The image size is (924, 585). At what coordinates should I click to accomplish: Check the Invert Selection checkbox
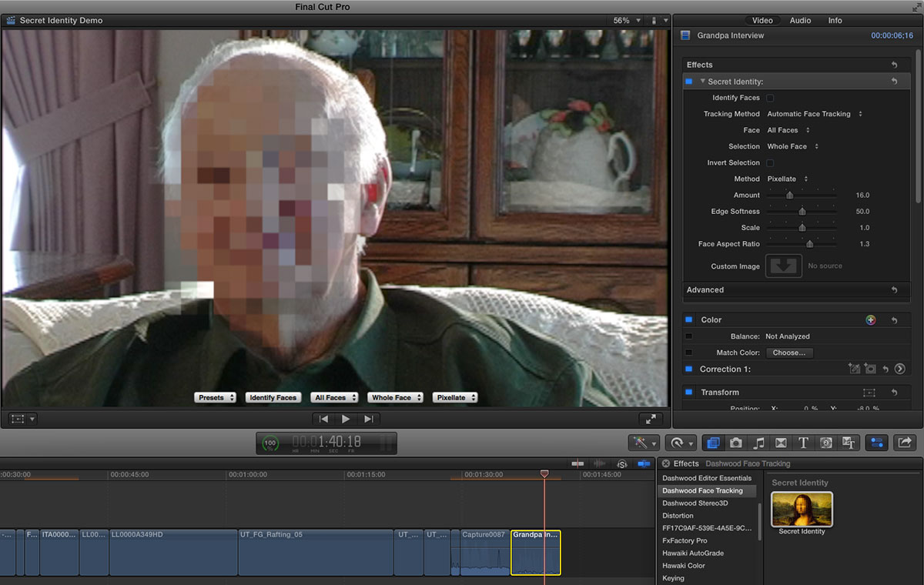(770, 163)
